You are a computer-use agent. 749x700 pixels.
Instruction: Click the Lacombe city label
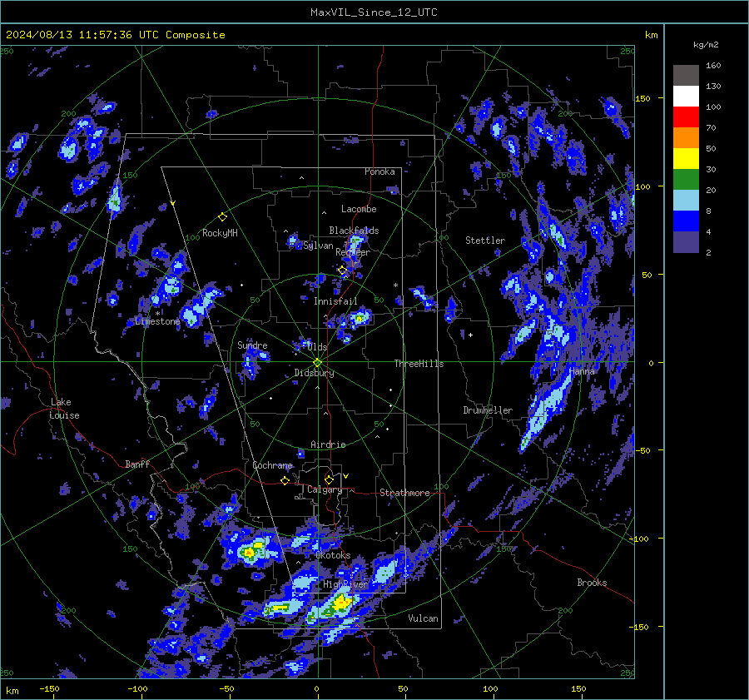[x=359, y=209]
